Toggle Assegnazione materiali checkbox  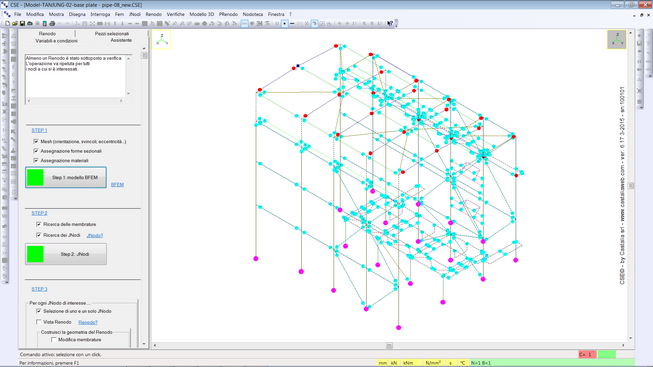36,160
